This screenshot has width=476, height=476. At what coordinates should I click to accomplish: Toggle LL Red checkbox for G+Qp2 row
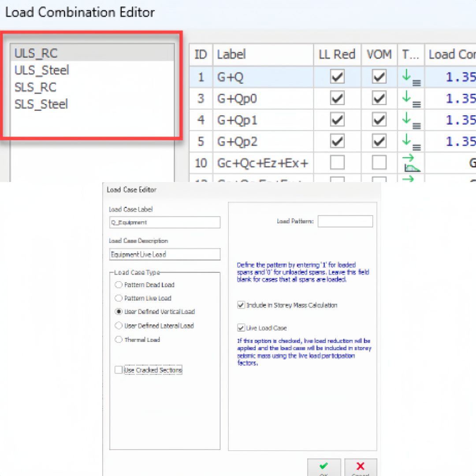click(337, 141)
